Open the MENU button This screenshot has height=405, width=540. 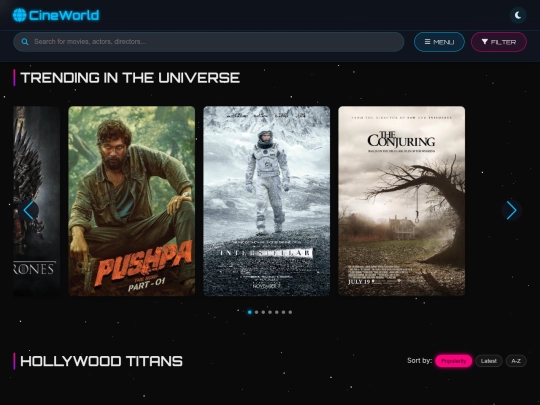(439, 42)
